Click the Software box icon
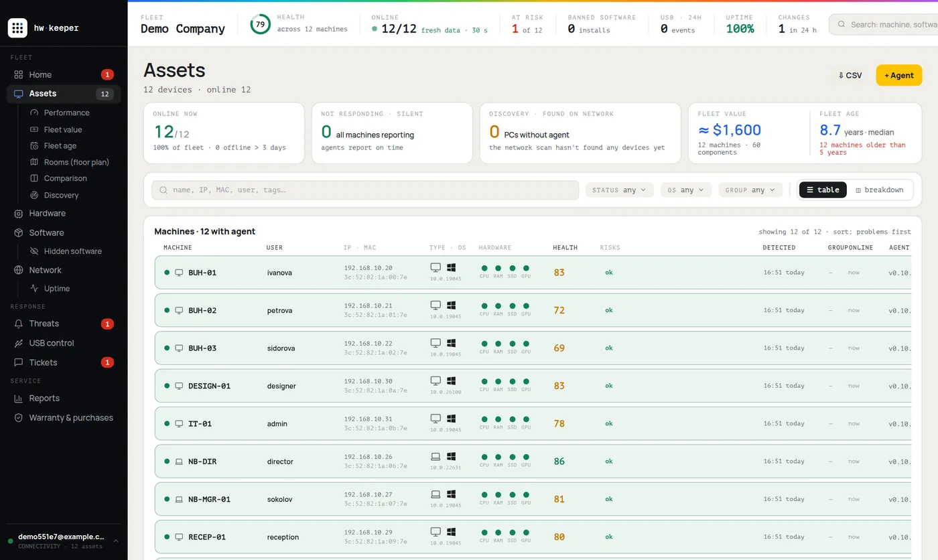This screenshot has width=938, height=560. pyautogui.click(x=19, y=232)
